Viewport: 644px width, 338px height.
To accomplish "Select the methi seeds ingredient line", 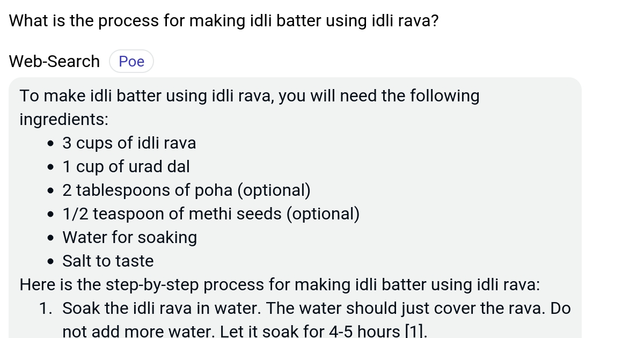I will point(211,214).
